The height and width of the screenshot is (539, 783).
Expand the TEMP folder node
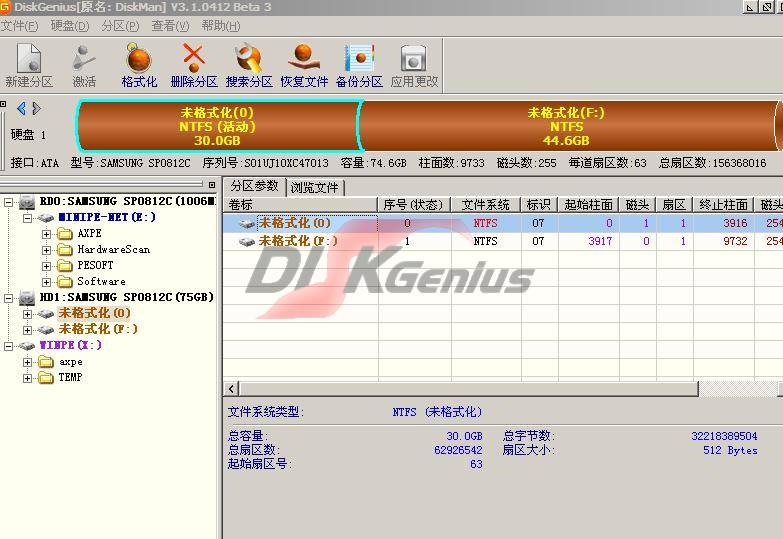click(x=27, y=378)
